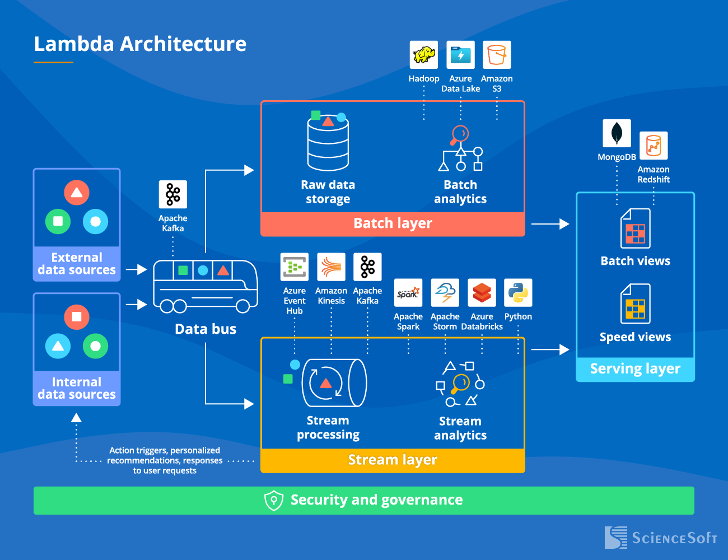
Task: Select the Azure Databricks icon
Action: [x=482, y=292]
